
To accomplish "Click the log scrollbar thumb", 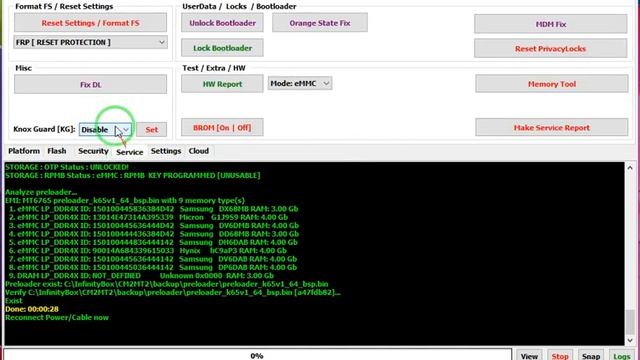I will [630, 321].
